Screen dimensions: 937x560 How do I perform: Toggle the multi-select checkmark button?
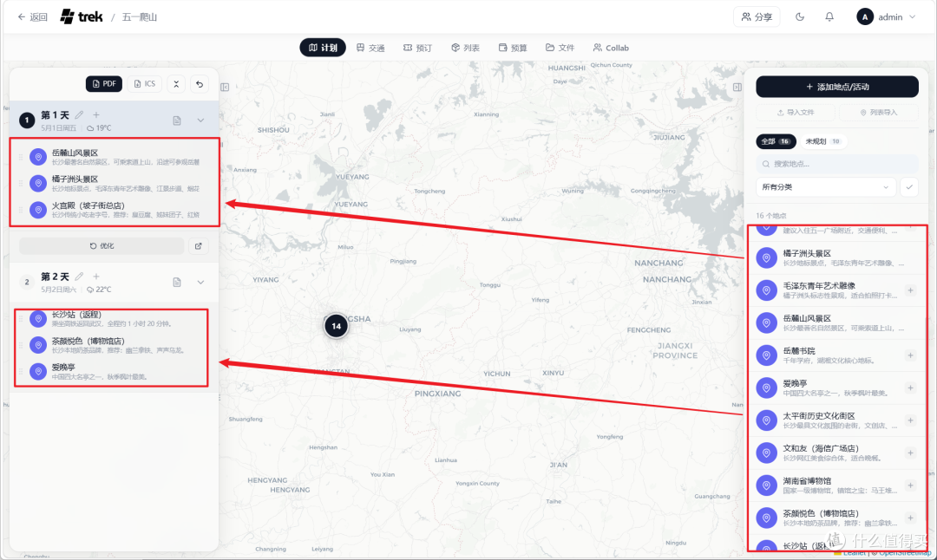909,187
